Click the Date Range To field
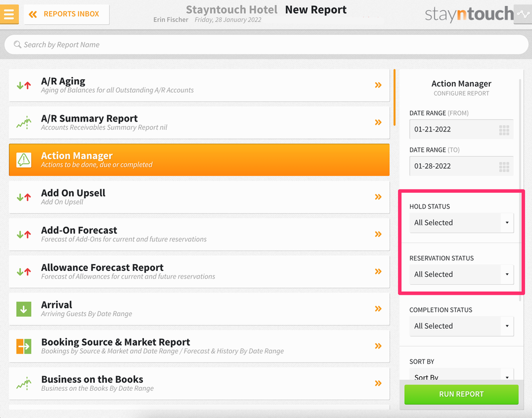Viewport: 532px width, 418px height. [461, 166]
